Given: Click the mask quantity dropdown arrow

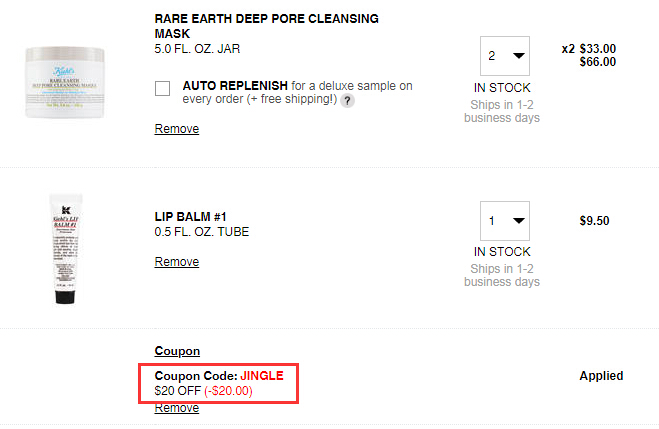Looking at the screenshot, I should click(519, 55).
